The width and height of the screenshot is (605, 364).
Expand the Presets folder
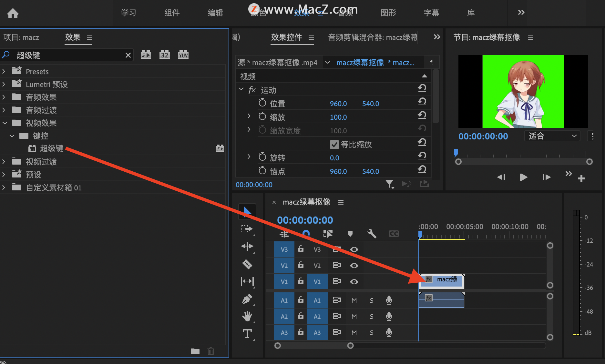point(4,71)
